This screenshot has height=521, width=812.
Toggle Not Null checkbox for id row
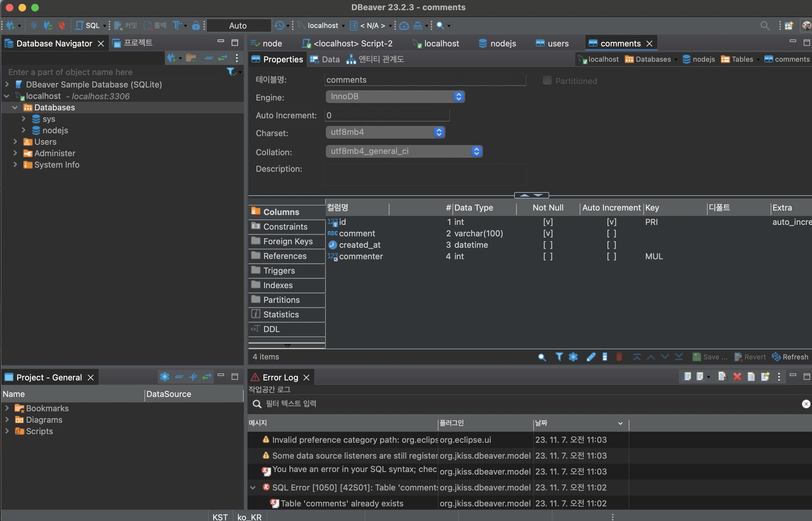pos(548,222)
